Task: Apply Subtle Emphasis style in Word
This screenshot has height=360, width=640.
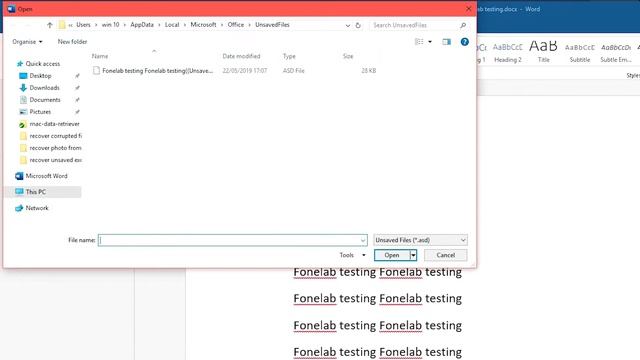Action: [x=616, y=52]
